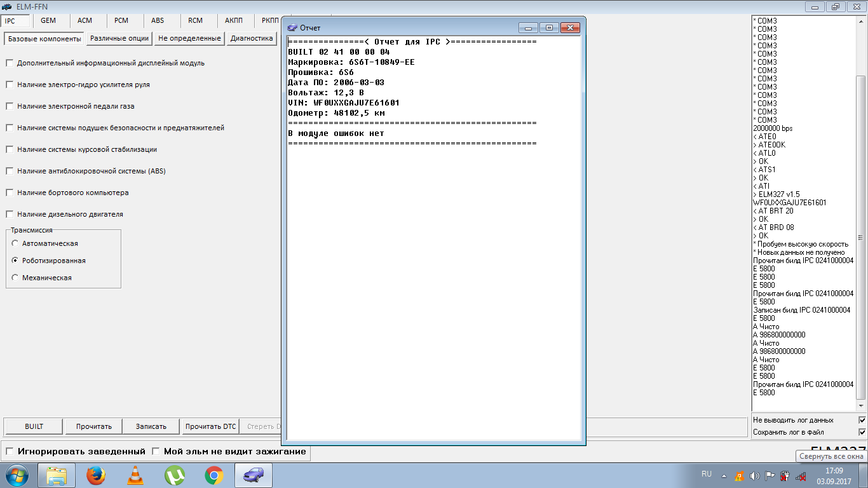
Task: Open uTorrent from the taskbar
Action: point(175,475)
